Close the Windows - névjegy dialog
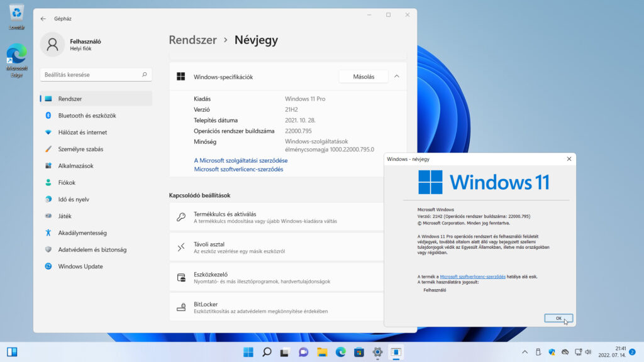The height and width of the screenshot is (362, 644). 569,159
